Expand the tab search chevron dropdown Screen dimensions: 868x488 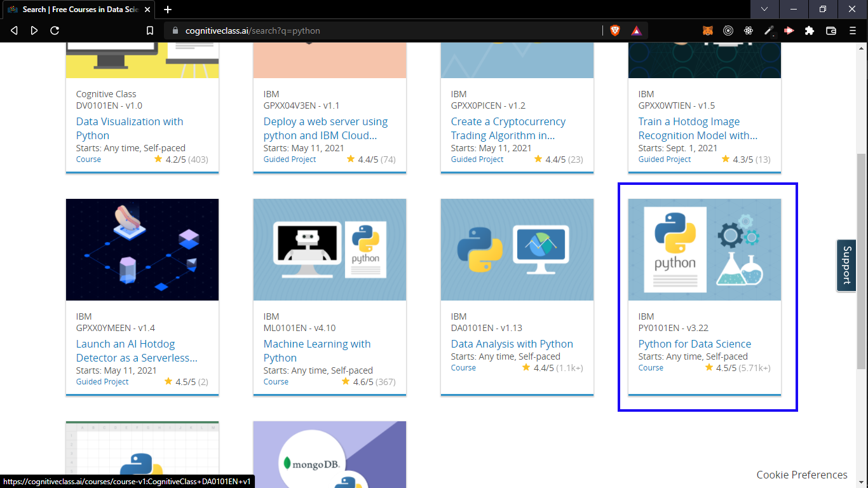coord(764,9)
